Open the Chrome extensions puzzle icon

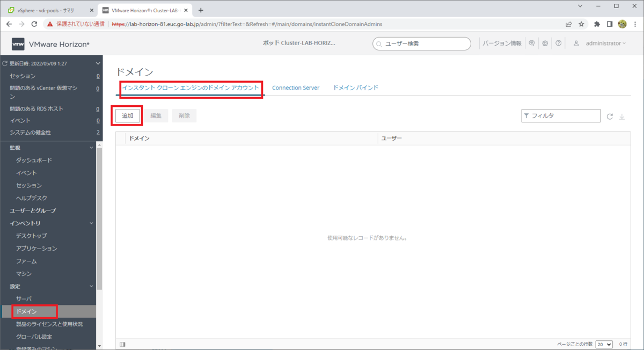[597, 24]
